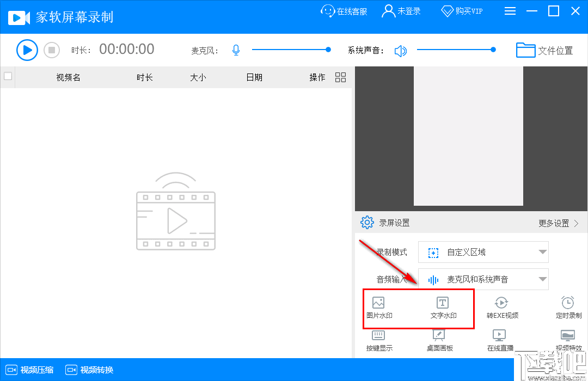Open the 定时录制 scheduled recording tool

click(568, 308)
